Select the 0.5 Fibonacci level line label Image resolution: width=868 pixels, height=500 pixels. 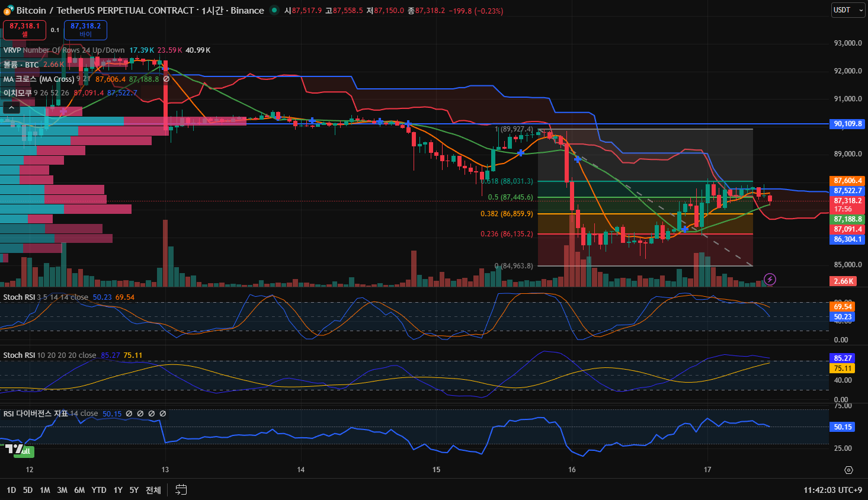click(510, 197)
